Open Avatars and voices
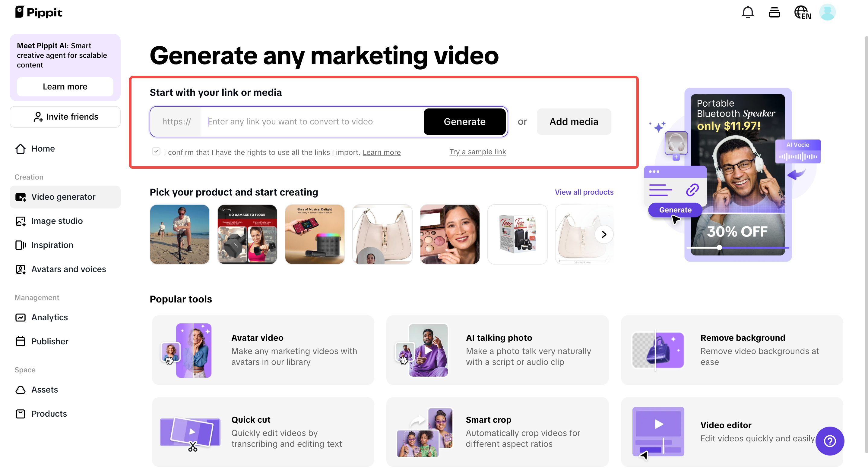The height and width of the screenshot is (473, 868). (68, 269)
